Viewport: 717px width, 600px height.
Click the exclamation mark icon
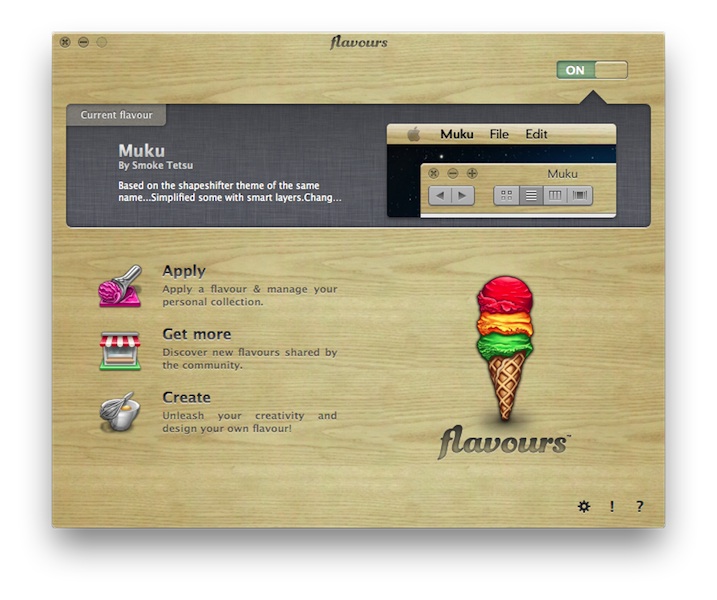click(612, 506)
